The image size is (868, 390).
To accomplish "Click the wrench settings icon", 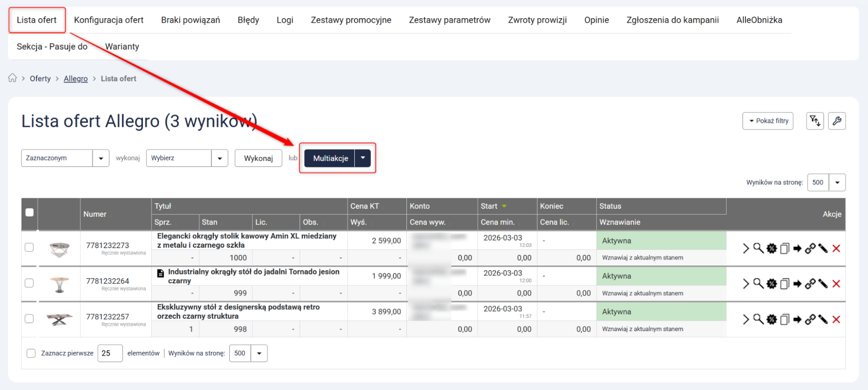I will click(836, 121).
